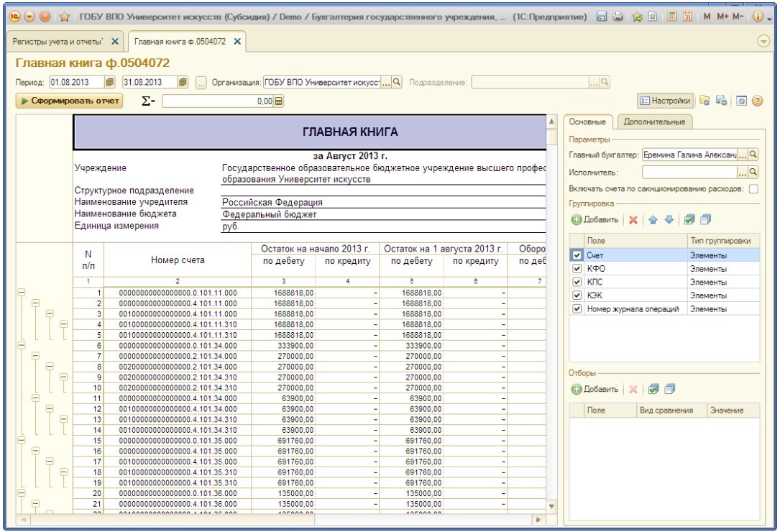Move grouping down with the blue down arrow
Screen dimensions: 780x532
tap(669, 219)
